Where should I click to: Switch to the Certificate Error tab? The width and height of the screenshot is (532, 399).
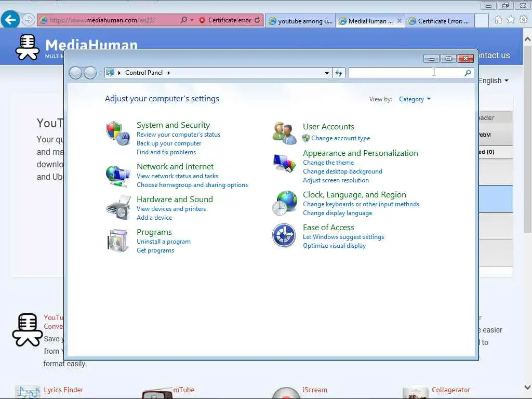(440, 21)
